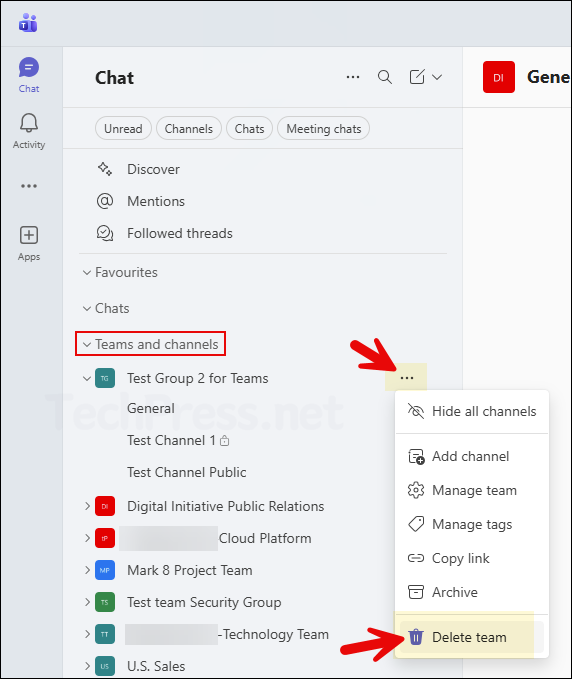Click the green TS team avatar

(105, 602)
